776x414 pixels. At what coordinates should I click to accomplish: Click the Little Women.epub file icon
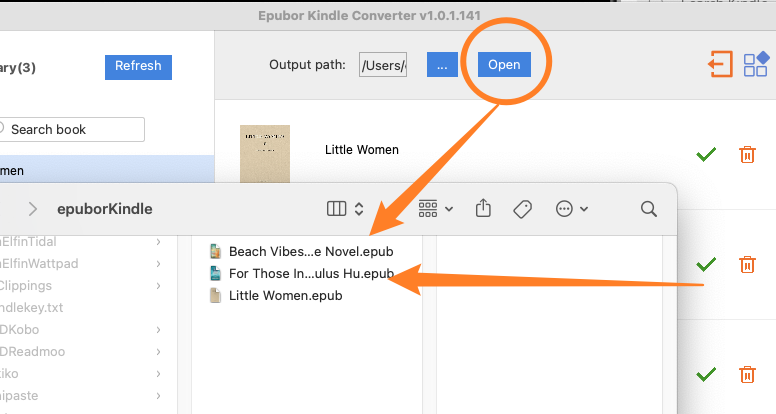tap(215, 295)
